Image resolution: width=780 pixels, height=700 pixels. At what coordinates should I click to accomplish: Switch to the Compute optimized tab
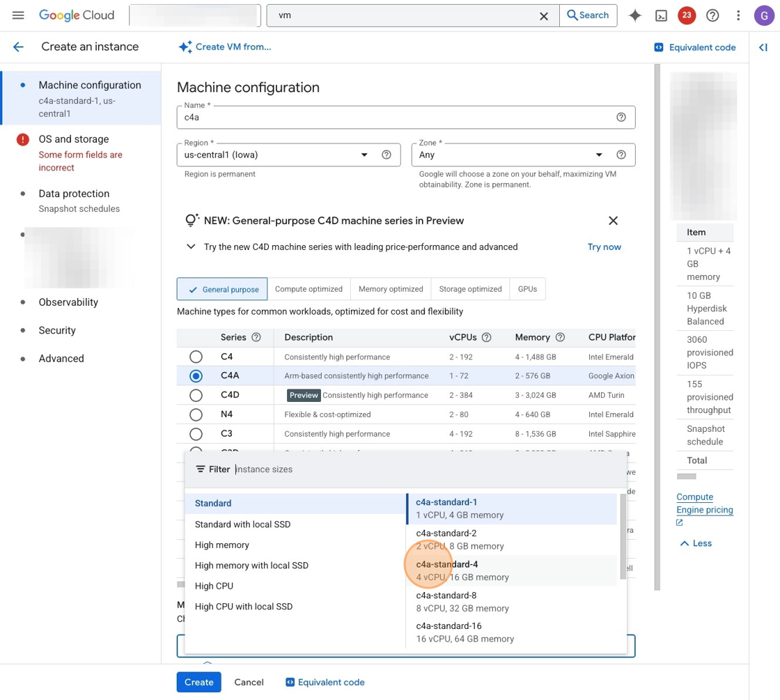(309, 289)
